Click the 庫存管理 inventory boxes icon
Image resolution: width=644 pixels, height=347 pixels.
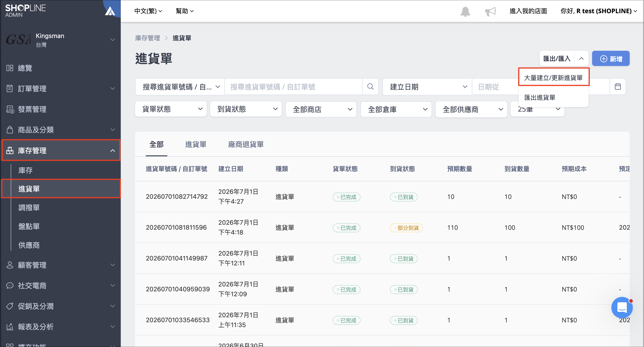(x=10, y=150)
